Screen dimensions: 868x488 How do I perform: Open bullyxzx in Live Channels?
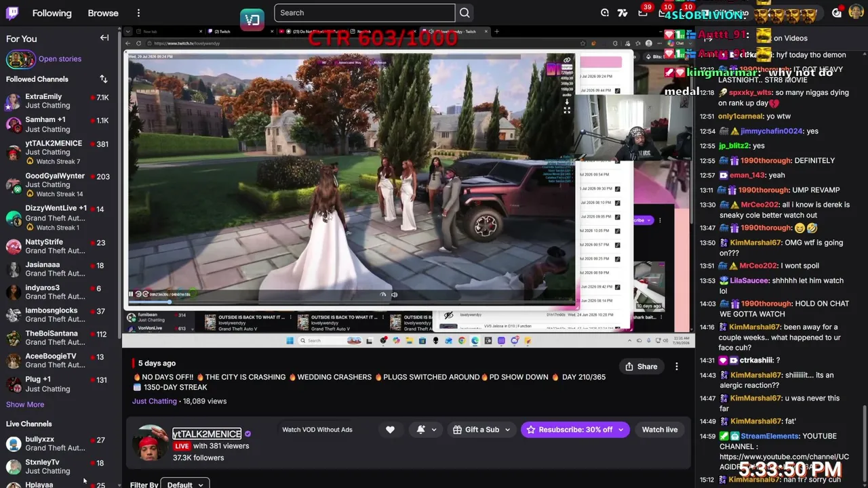click(x=60, y=443)
